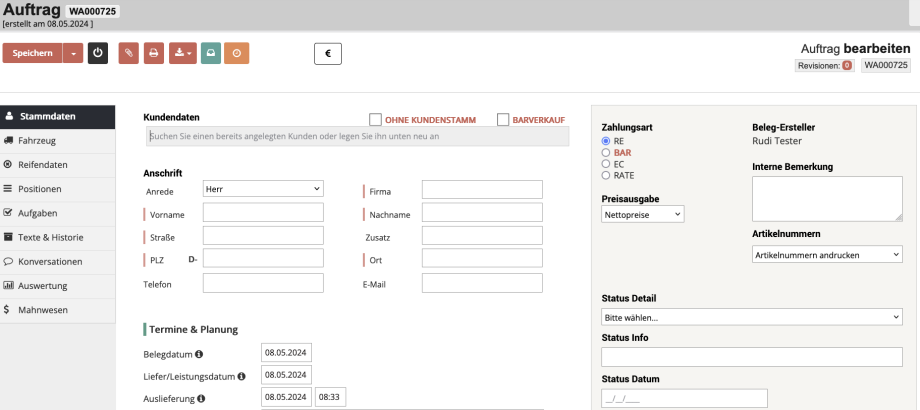Click the paperclip attachment icon
Image resolution: width=920 pixels, height=410 pixels.
(x=129, y=53)
